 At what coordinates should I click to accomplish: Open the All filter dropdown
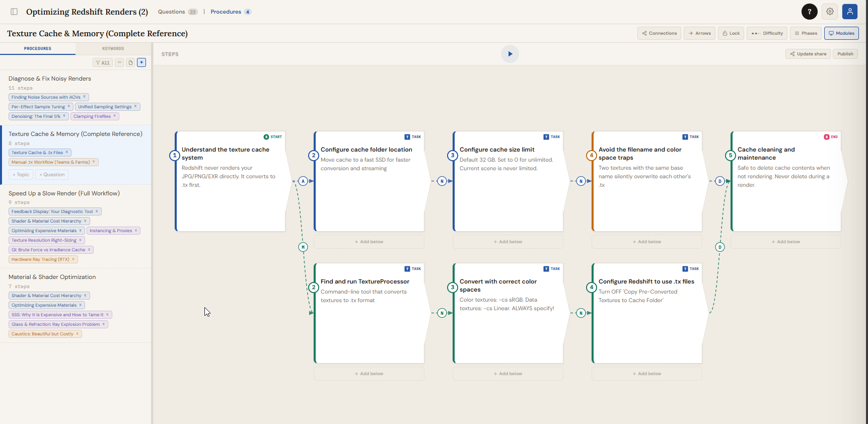tap(103, 62)
